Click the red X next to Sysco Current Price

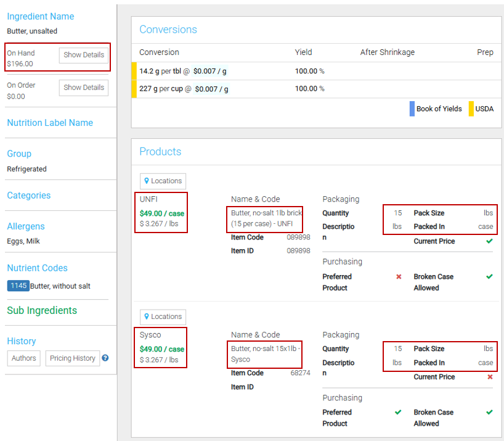489,376
